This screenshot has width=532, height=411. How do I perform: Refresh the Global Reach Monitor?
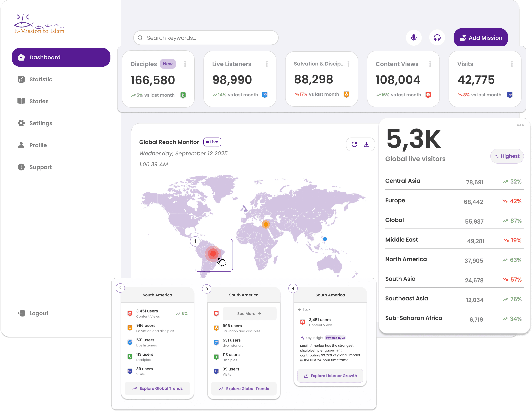click(354, 144)
